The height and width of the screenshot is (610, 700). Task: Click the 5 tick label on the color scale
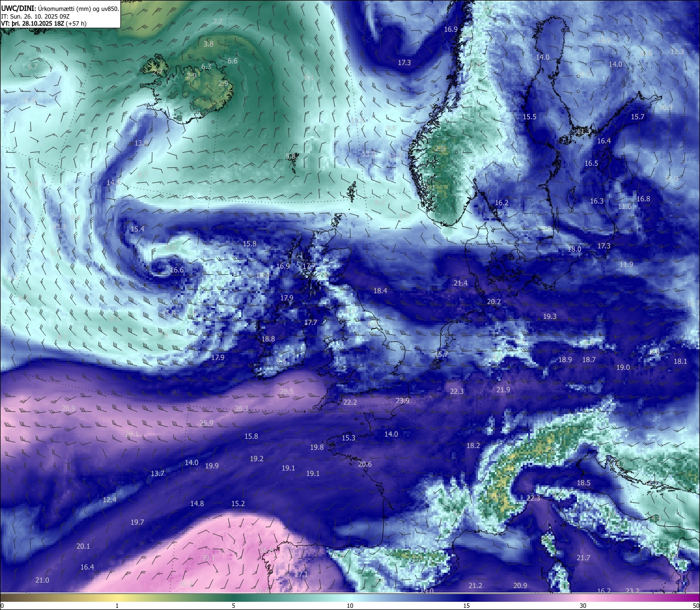[x=234, y=606]
